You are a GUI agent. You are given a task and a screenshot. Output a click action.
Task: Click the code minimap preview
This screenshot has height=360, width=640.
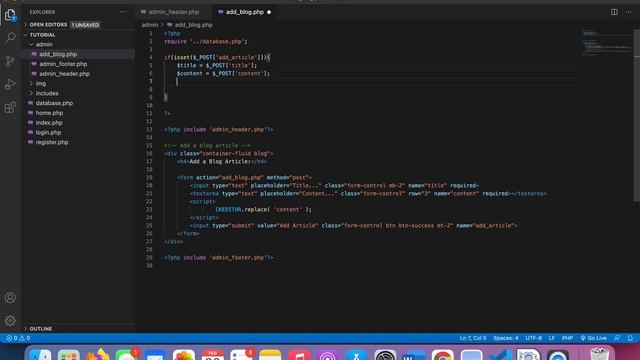coord(607,42)
